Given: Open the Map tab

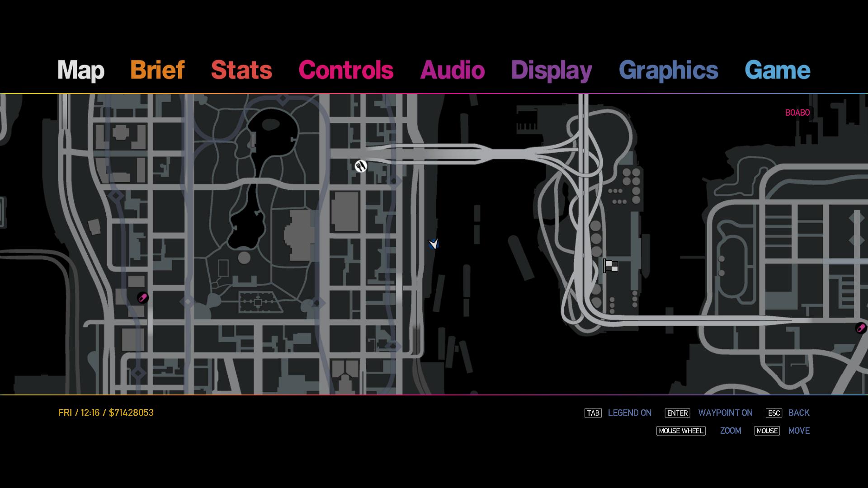Looking at the screenshot, I should [x=80, y=70].
